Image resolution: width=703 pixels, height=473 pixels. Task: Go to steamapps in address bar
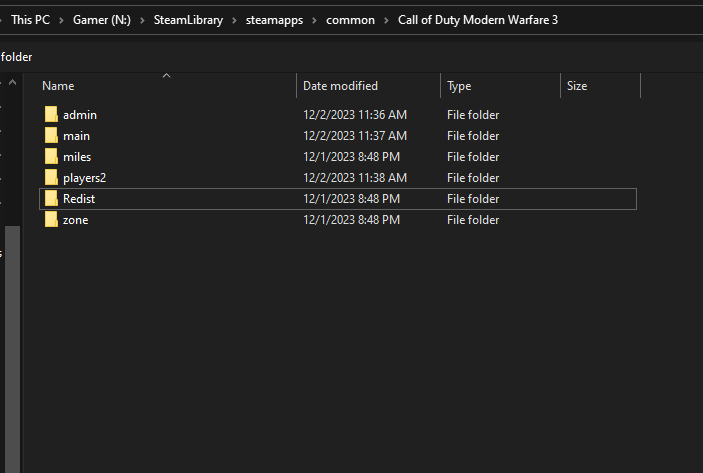click(274, 20)
